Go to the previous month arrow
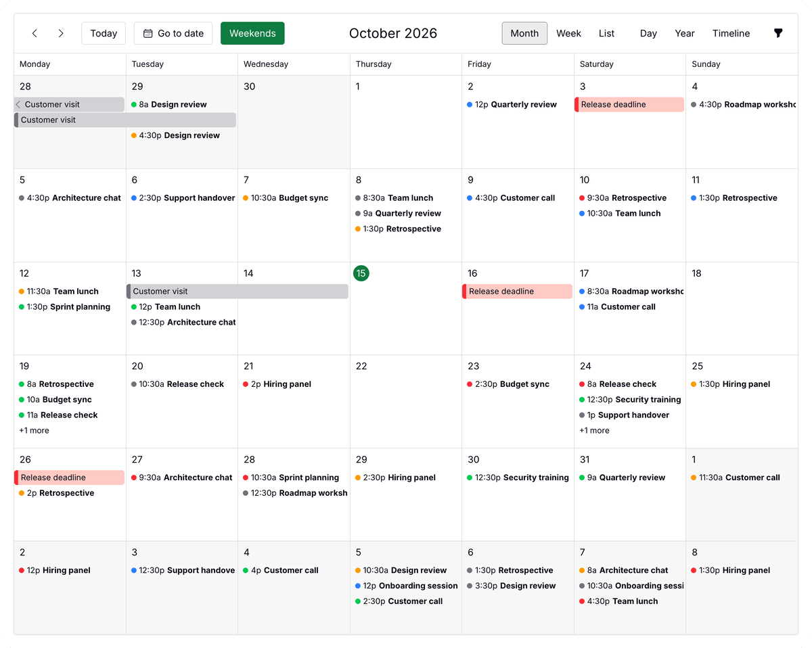This screenshot has width=812, height=648. [x=35, y=33]
